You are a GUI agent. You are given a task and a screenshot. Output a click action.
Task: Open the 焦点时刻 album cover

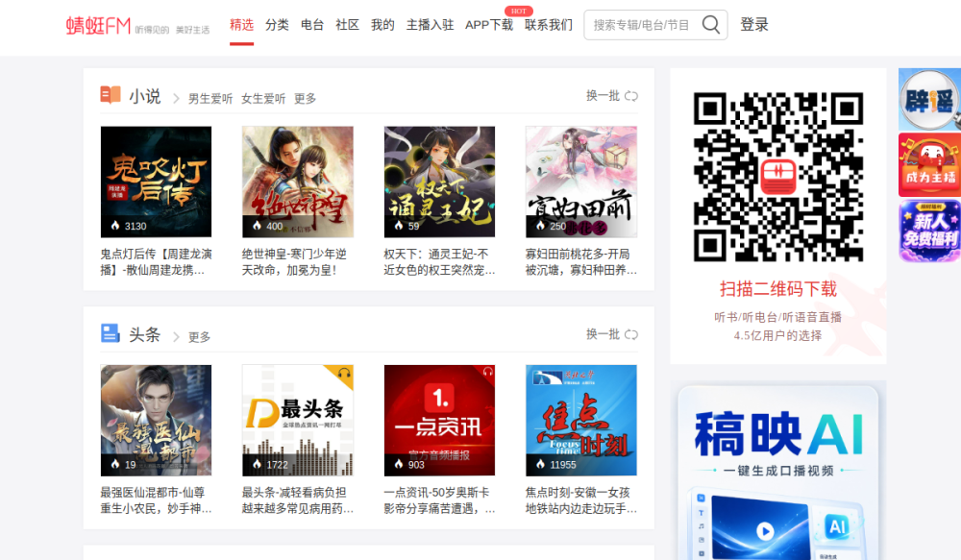coord(581,421)
